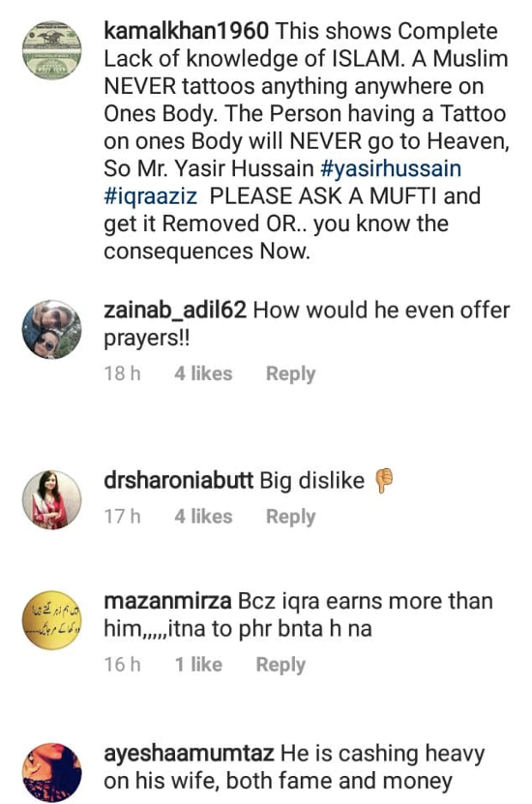Open mazanmirza's yellow profile avatar
The image size is (532, 804).
pos(52,620)
